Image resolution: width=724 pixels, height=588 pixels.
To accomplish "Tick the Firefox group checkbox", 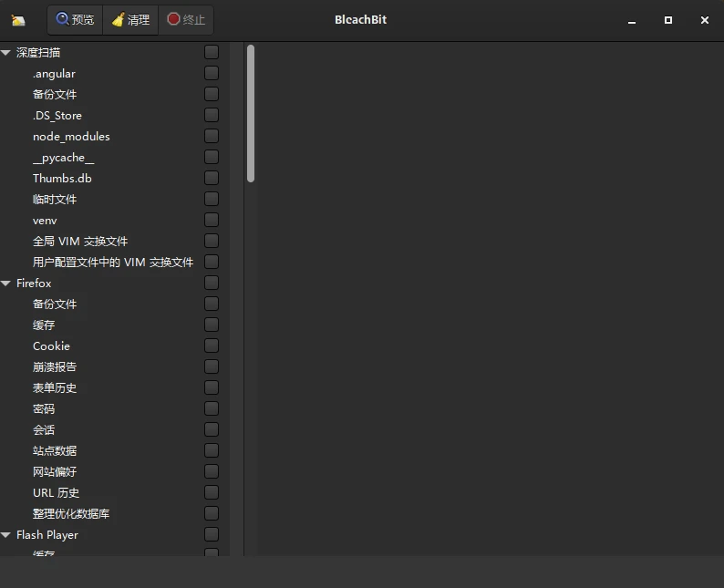I will (x=212, y=283).
